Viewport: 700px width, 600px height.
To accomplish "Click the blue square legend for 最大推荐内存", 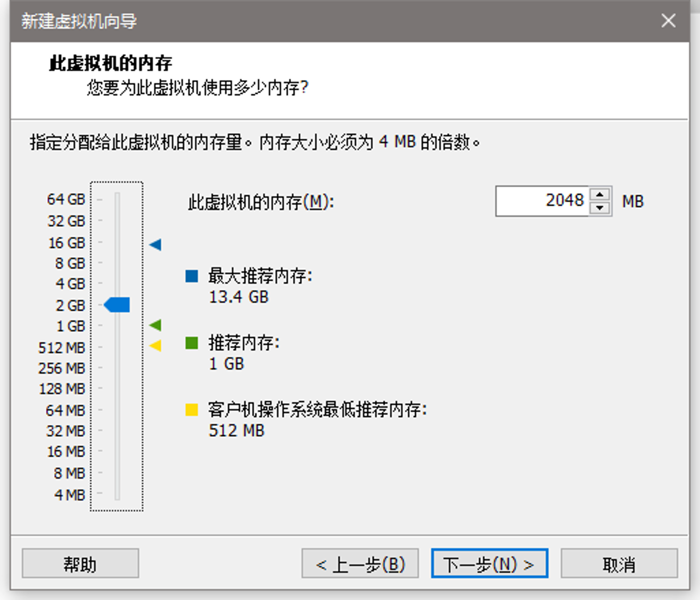I will pos(191,276).
